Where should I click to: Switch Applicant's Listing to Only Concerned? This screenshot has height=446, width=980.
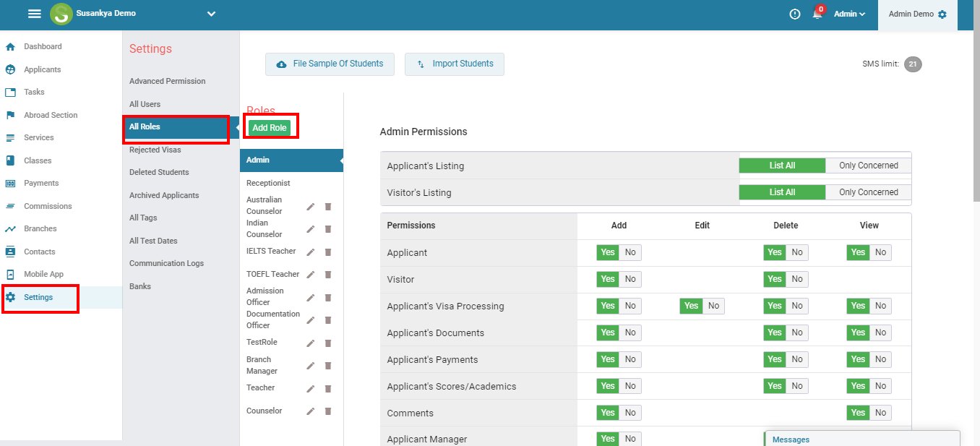point(868,166)
